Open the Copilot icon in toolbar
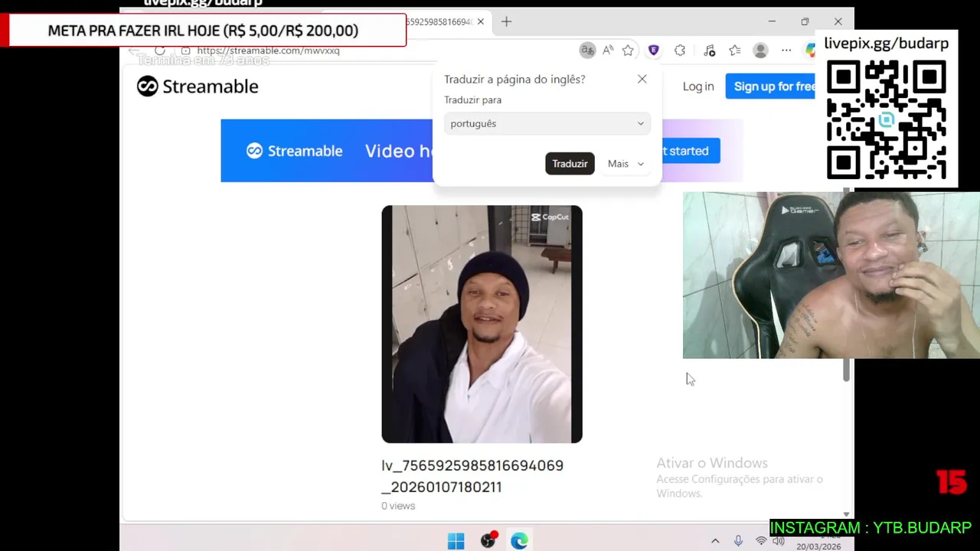 (x=810, y=51)
